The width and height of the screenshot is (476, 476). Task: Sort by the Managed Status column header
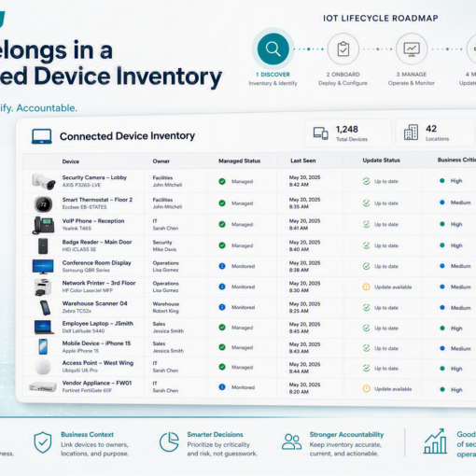pos(239,161)
